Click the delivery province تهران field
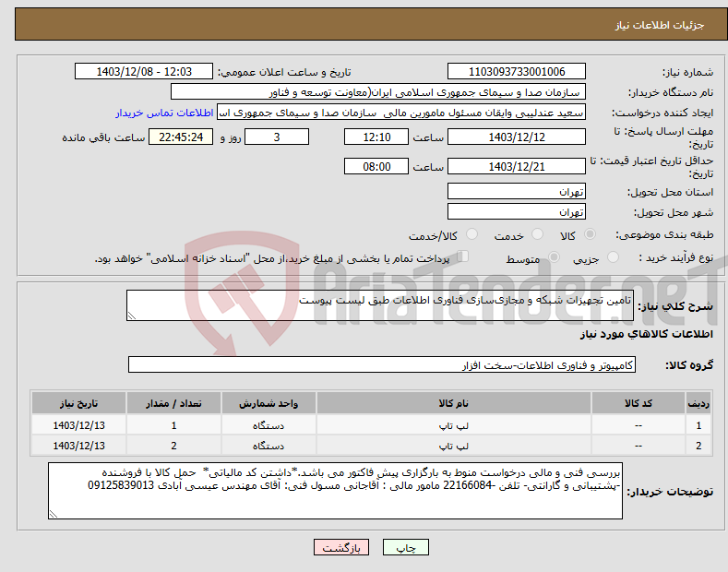 pos(517,191)
